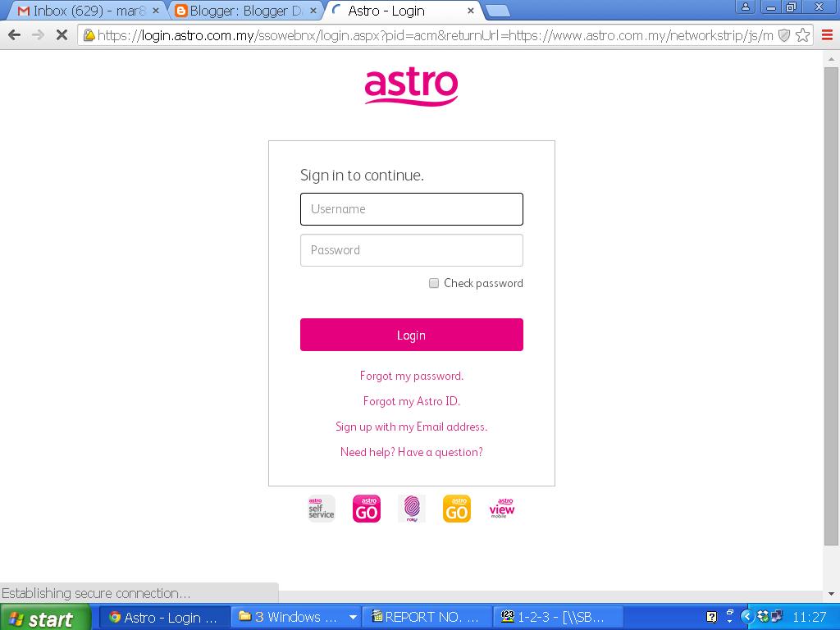Open the pink Astro GO icon
The image size is (840, 630).
[x=367, y=509]
